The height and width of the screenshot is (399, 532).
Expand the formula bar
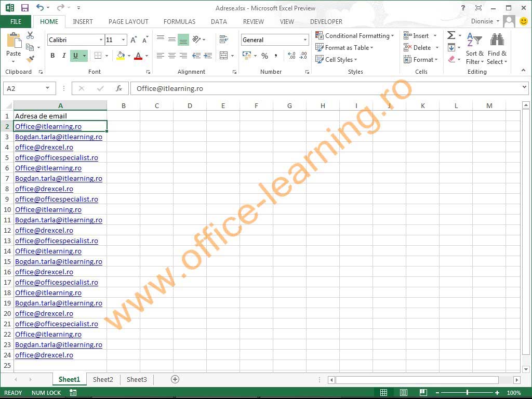pyautogui.click(x=525, y=87)
